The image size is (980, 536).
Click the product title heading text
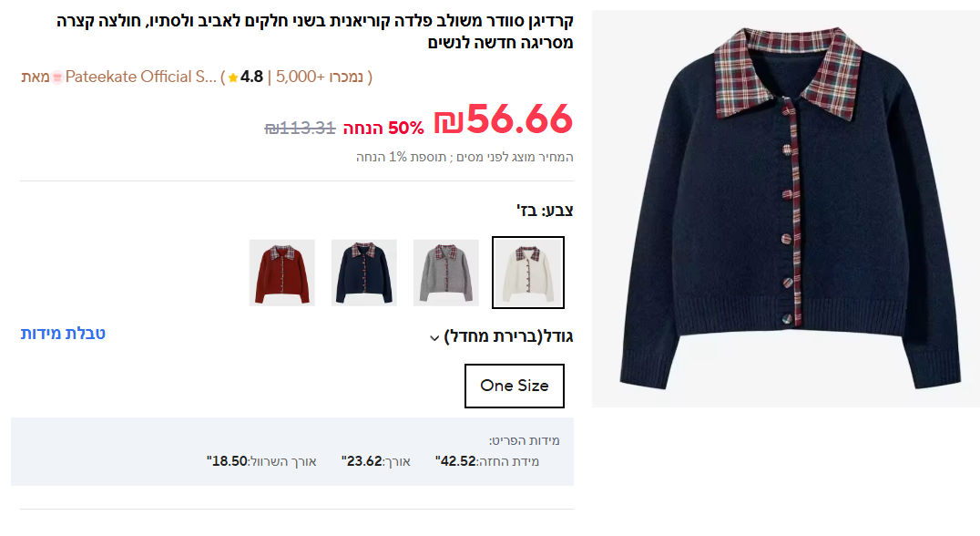[315, 32]
